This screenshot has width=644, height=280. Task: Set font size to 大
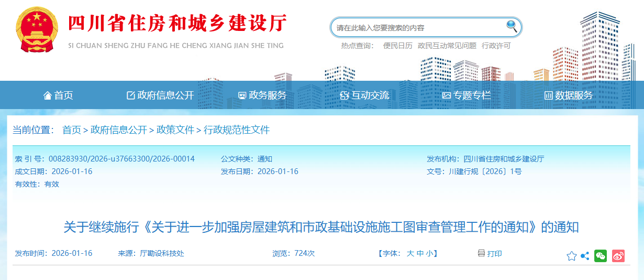(x=410, y=253)
